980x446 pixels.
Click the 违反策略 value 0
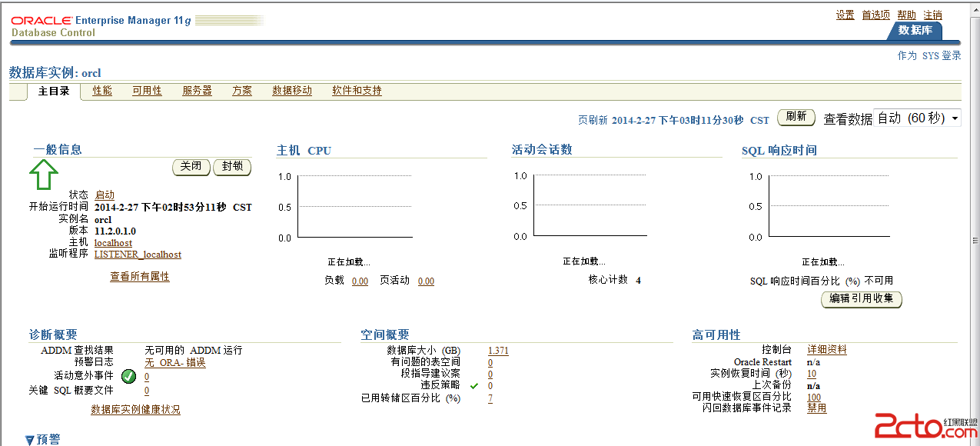tap(490, 385)
